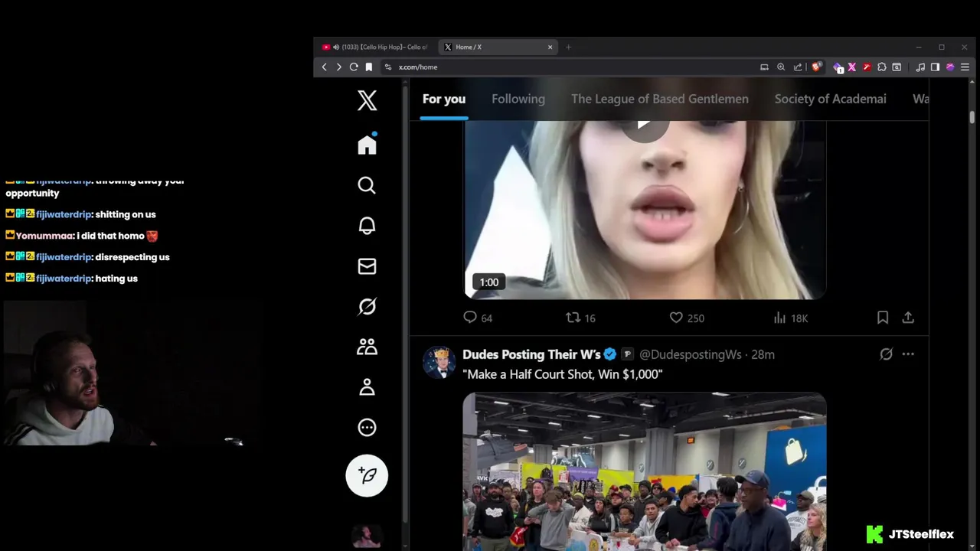
Task: Switch to The League of Based Gentlemen tab
Action: (x=660, y=99)
